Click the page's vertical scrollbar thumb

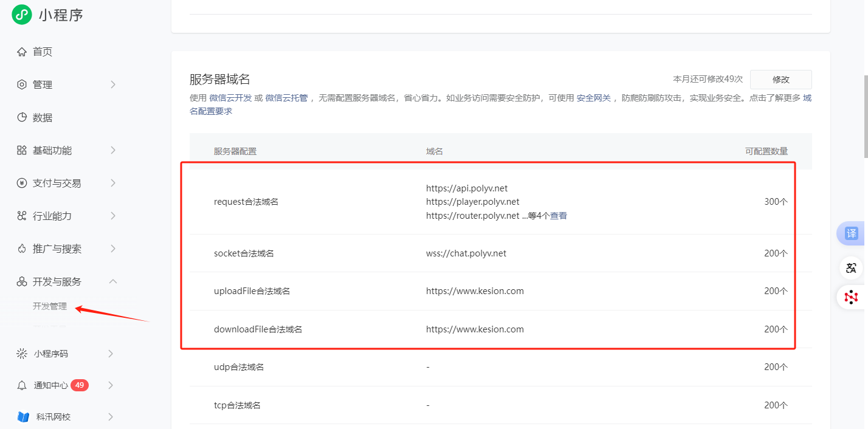click(865, 115)
